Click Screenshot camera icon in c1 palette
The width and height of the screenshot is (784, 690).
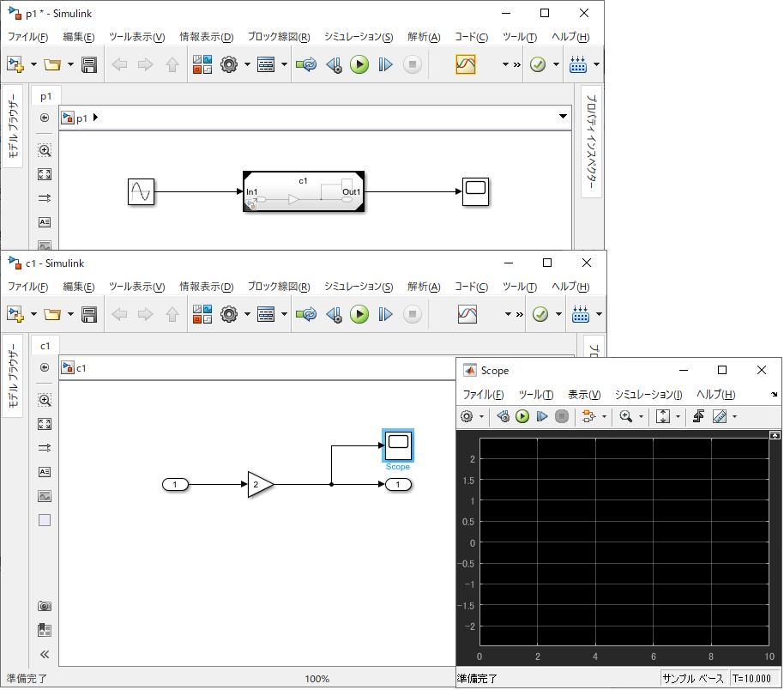pos(45,607)
